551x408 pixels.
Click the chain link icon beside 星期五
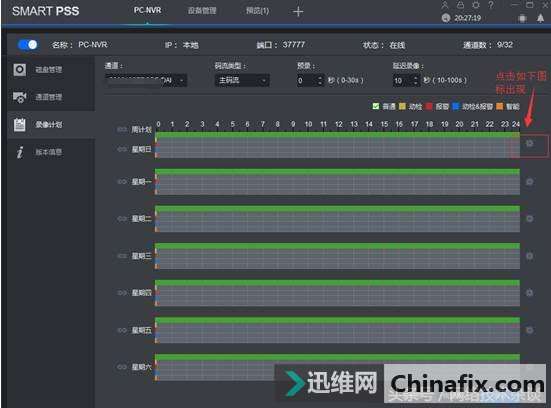(122, 330)
